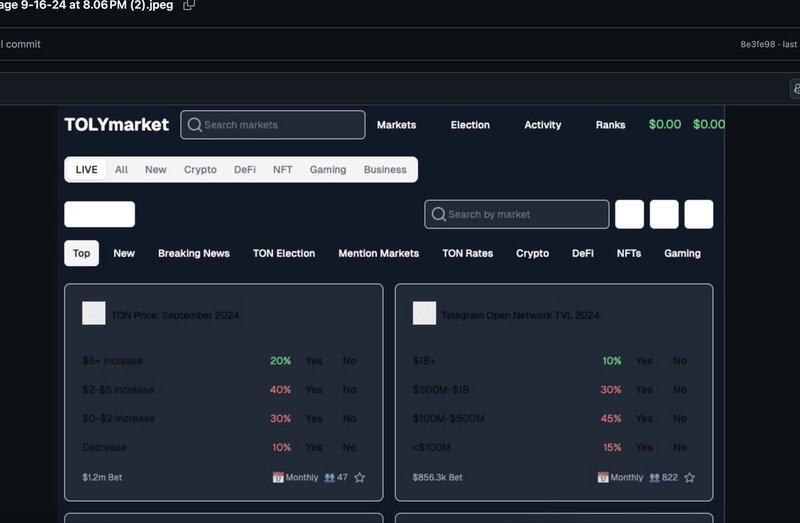
Task: Pick Yes for the $100M-$500M outcome
Action: tap(644, 419)
